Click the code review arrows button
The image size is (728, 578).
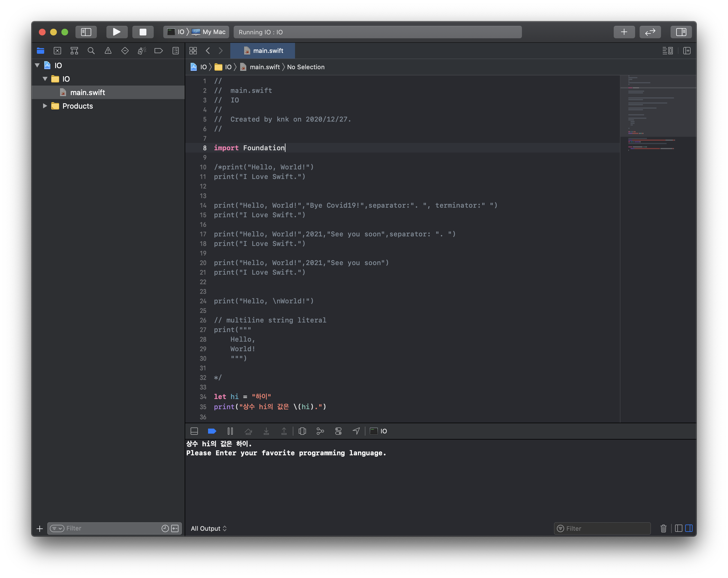[650, 32]
